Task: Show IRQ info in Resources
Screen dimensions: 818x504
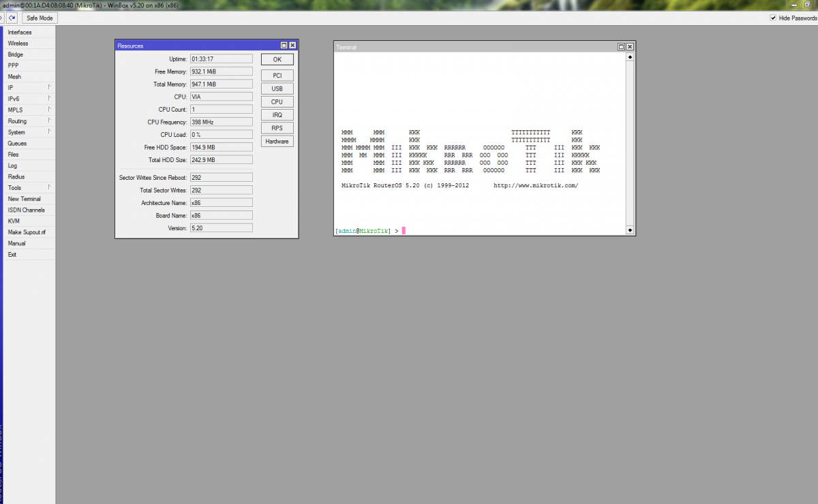Action: (277, 115)
